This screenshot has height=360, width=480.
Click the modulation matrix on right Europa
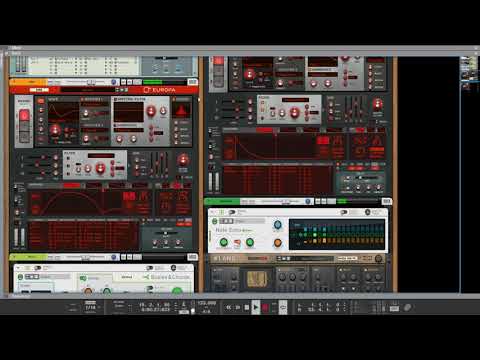[278, 180]
